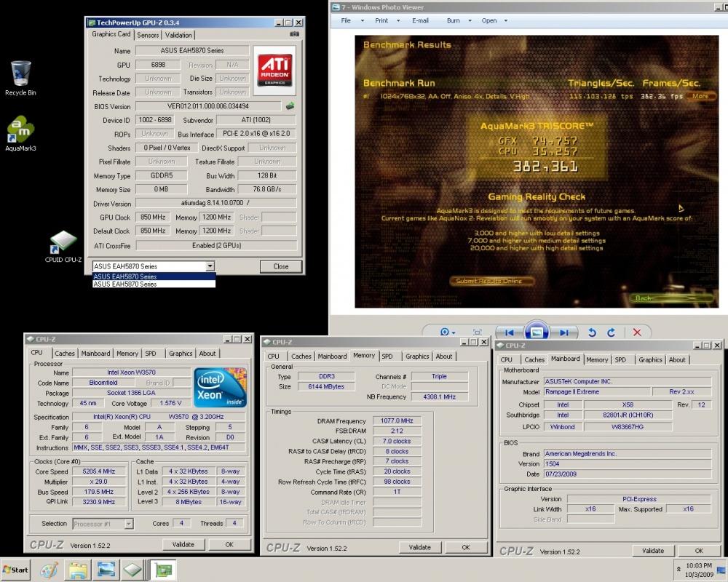Open the CPU-Z taskbar icon
This screenshot has height=582, width=728.
pyautogui.click(x=132, y=570)
